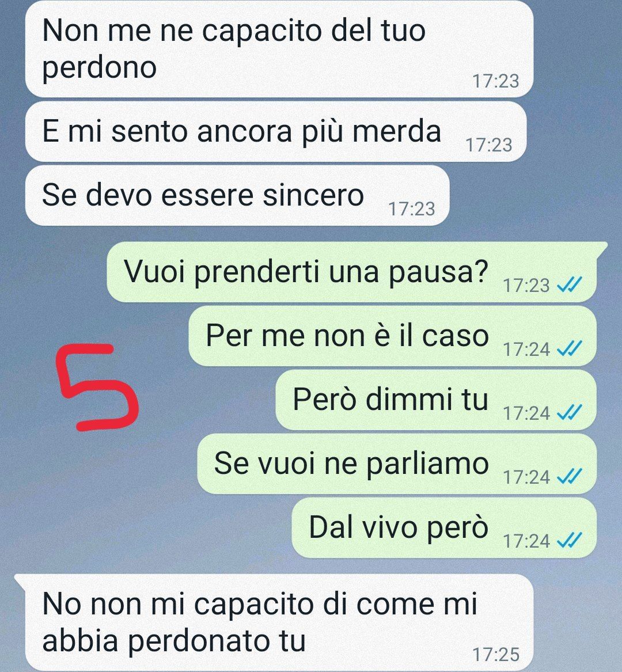Click the red handwritten number 5
622x672 pixels.
point(98,386)
